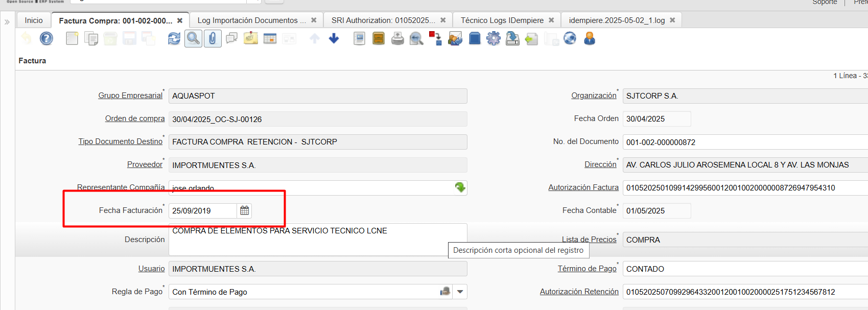Screen dimensions: 868x310
Task: Close the SRI Authorization tab
Action: tap(443, 20)
